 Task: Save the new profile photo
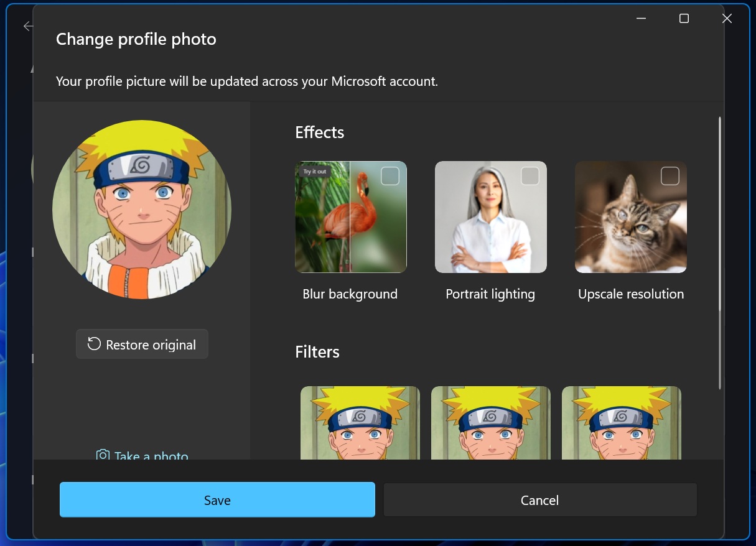[x=217, y=499]
